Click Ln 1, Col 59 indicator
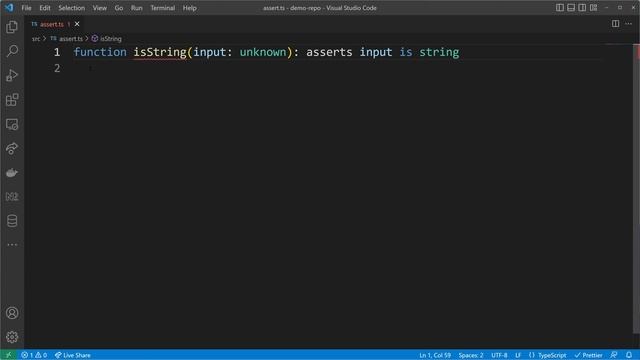 [435, 355]
